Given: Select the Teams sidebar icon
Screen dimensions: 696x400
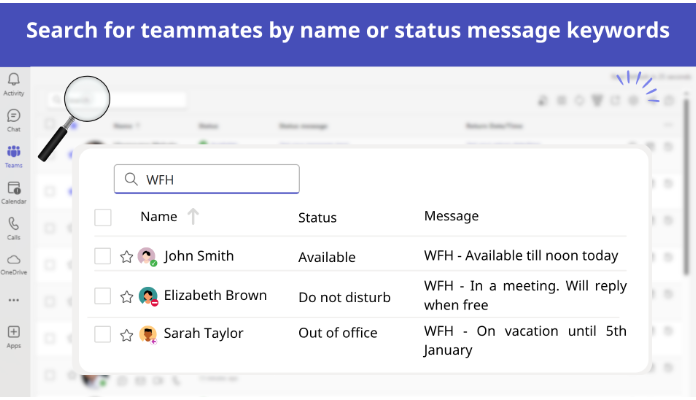Looking at the screenshot, I should click(x=14, y=152).
